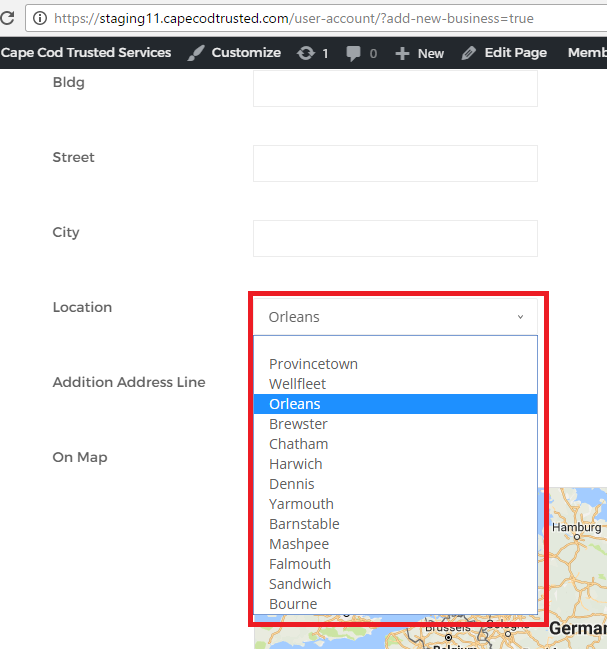Open Cape Cod Trusted Services admin menu
607x649 pixels.
coord(86,53)
